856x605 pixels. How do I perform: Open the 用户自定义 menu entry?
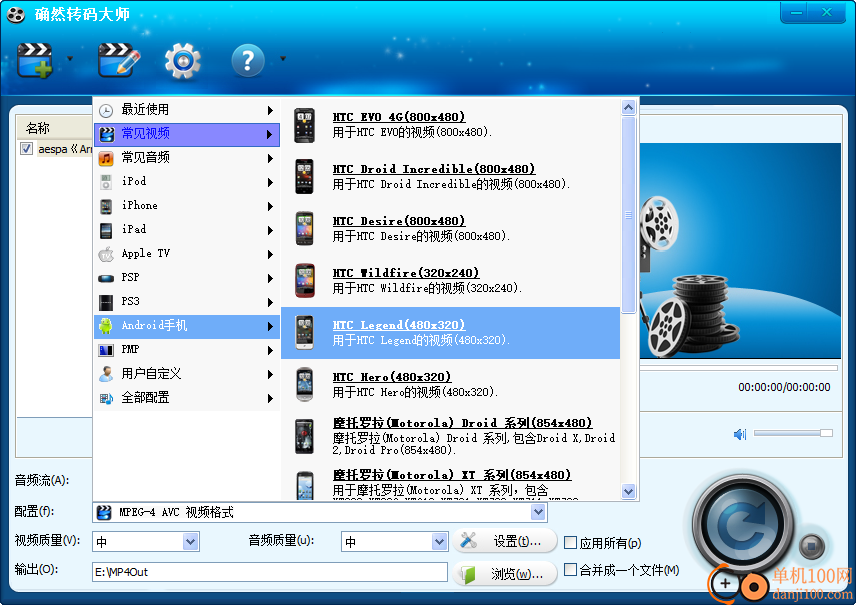[x=187, y=374]
